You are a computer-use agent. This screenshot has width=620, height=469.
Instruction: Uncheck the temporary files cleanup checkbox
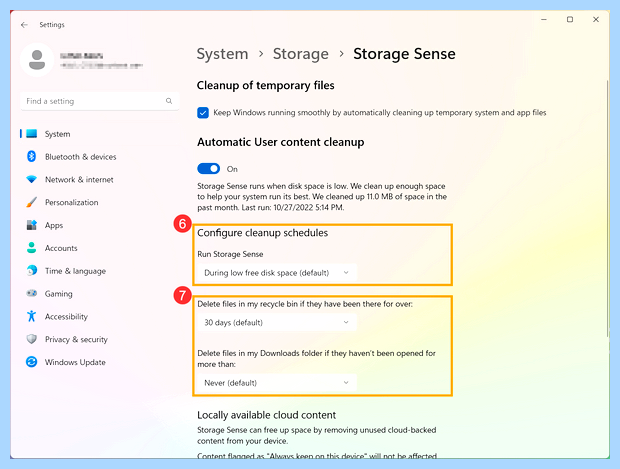coord(203,113)
